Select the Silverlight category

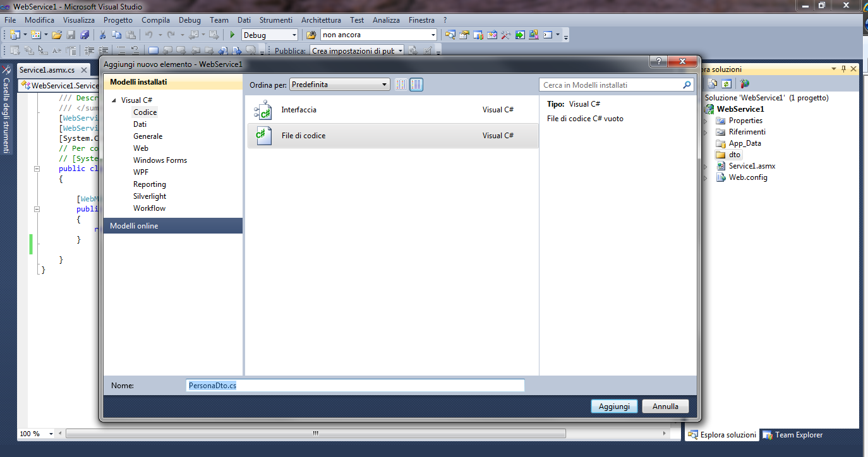(x=150, y=196)
